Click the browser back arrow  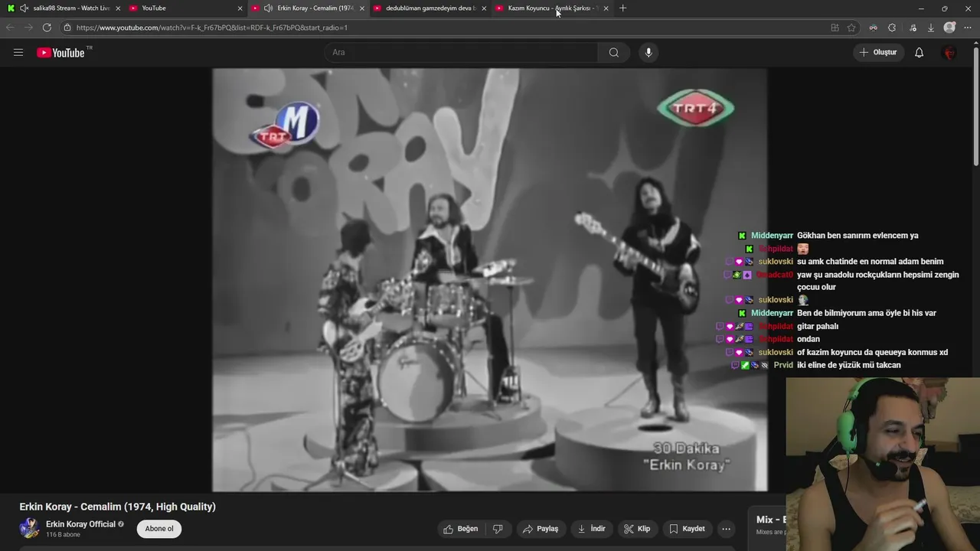coord(11,28)
